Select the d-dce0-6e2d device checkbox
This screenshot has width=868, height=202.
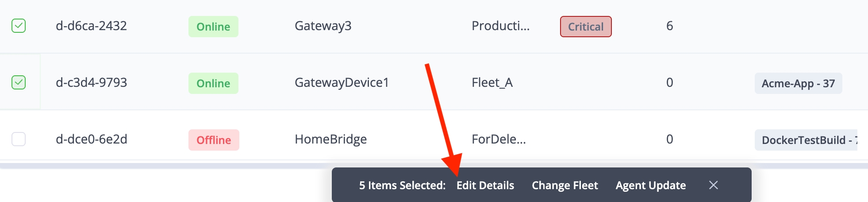[19, 139]
